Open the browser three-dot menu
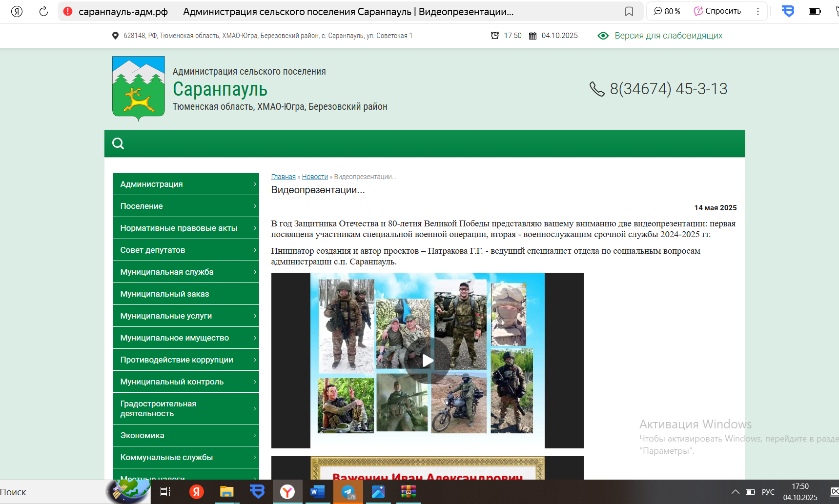 (x=757, y=11)
